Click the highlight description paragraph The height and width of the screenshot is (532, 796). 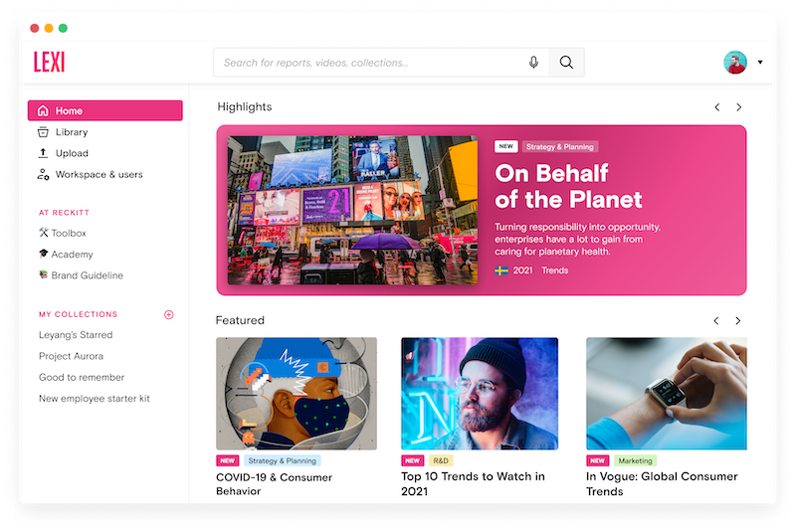tap(578, 239)
